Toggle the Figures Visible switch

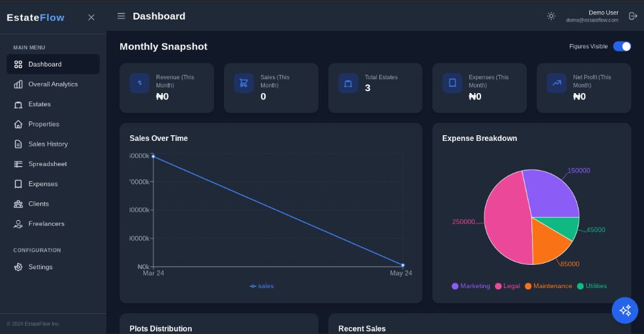tap(621, 47)
